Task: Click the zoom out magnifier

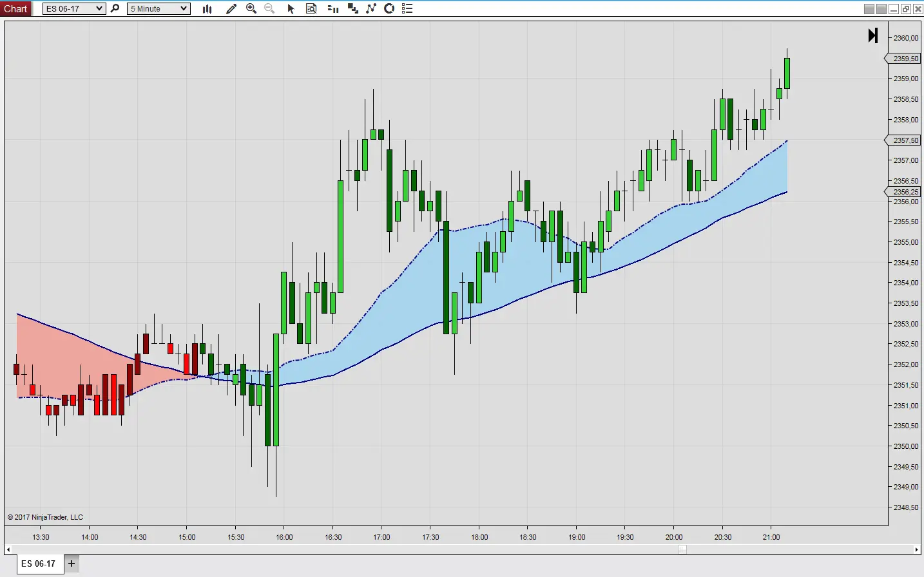Action: 269,8
